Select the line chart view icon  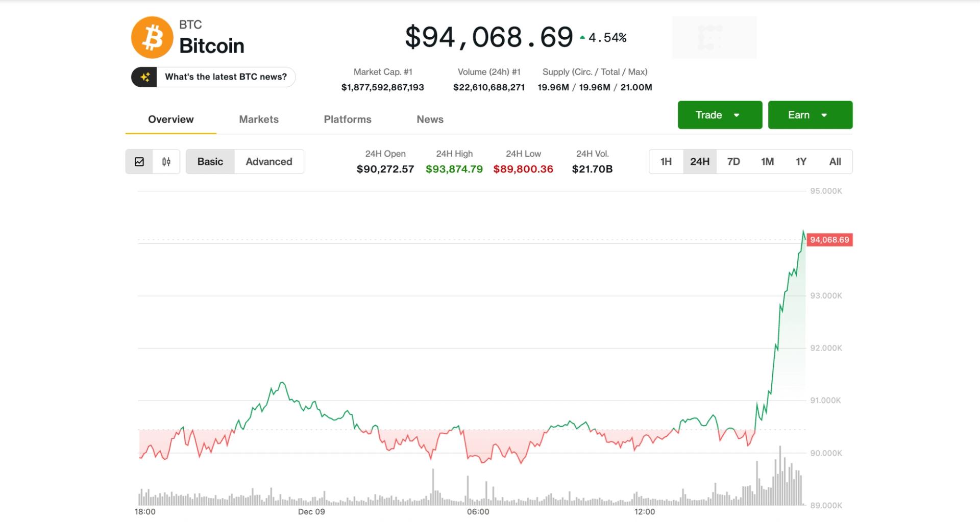pos(140,161)
